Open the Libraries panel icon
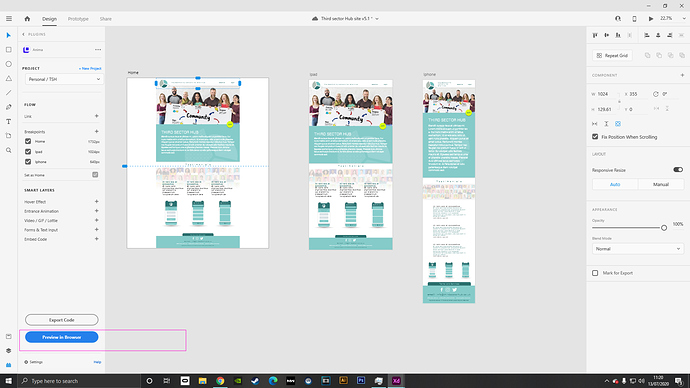Screen dimensions: 690x388 point(8,337)
